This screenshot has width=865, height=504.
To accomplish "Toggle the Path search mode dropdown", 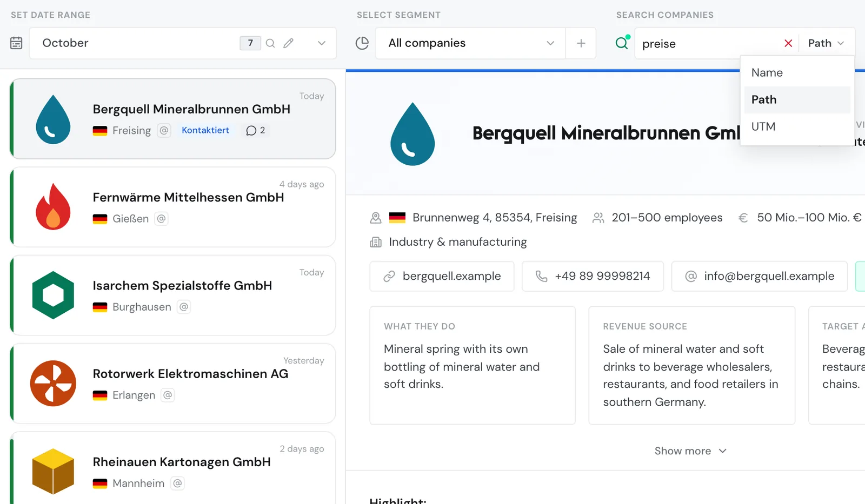I will (x=826, y=43).
